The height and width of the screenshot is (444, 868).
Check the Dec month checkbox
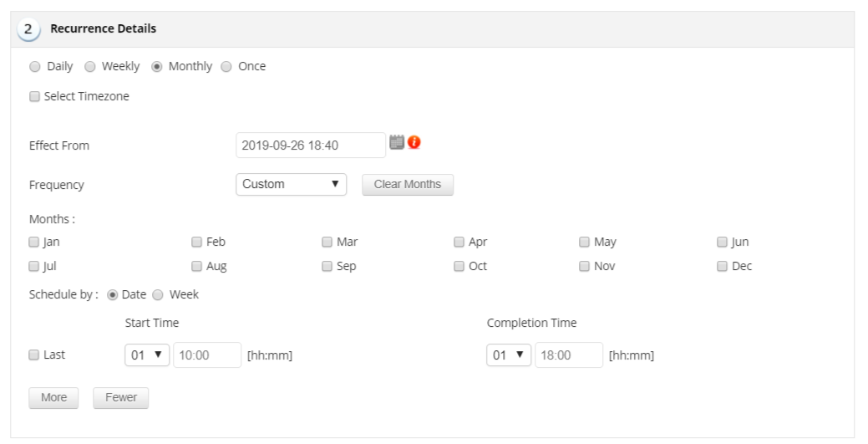[722, 267]
